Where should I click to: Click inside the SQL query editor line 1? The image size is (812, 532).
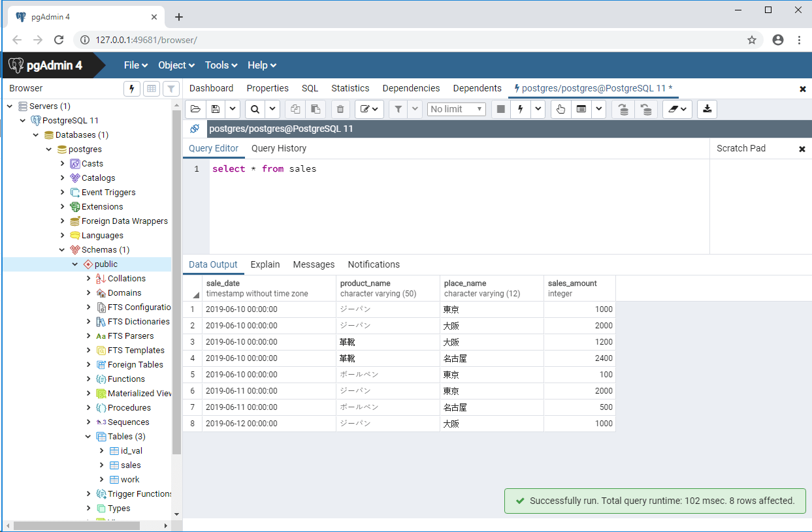[x=459, y=169]
